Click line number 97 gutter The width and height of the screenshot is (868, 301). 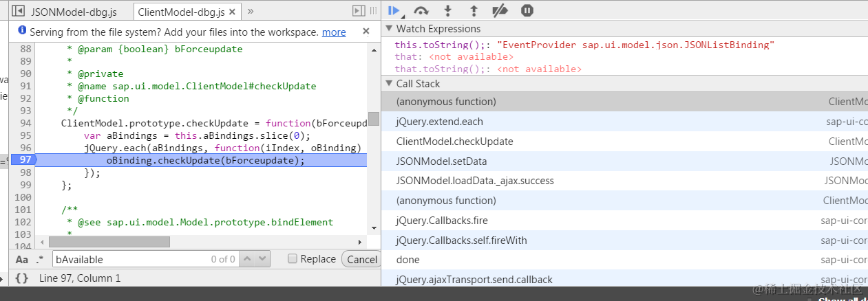pyautogui.click(x=25, y=160)
